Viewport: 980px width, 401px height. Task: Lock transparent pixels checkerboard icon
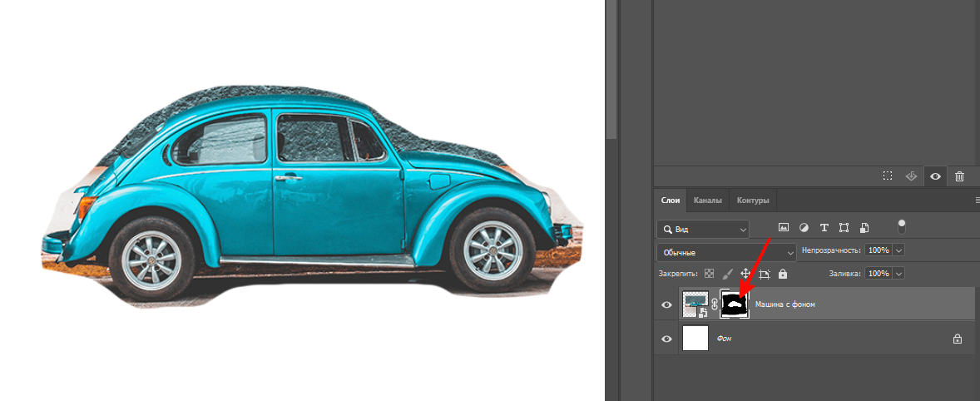709,273
